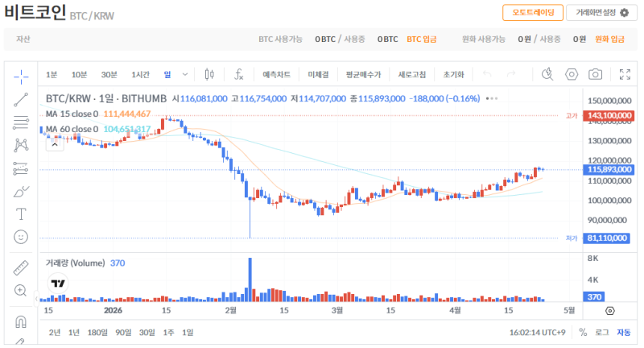Set chart range to 1일
This screenshot has width=644, height=348.
[x=188, y=333]
